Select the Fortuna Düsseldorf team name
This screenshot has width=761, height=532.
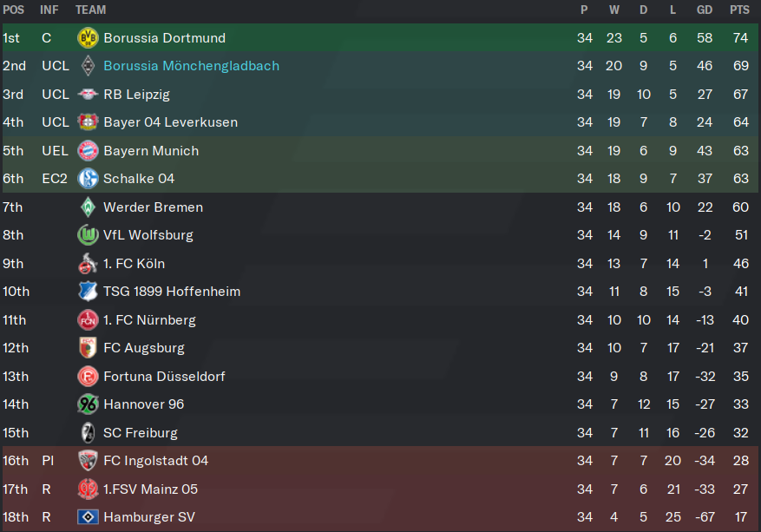pyautogui.click(x=164, y=376)
